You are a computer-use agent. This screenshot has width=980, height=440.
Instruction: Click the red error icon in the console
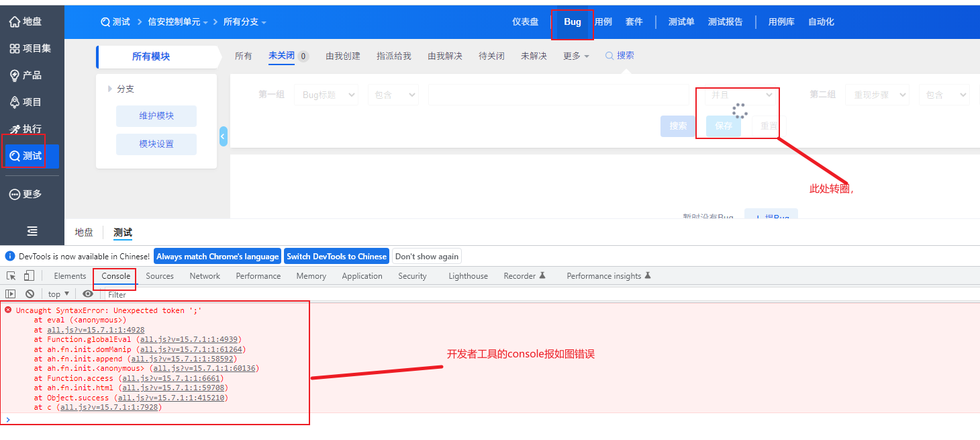point(8,310)
